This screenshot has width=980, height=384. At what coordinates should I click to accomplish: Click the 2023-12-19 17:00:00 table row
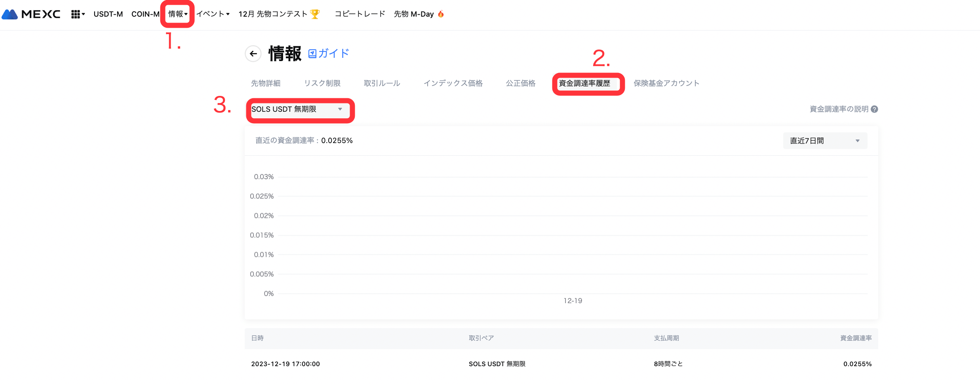(x=561, y=364)
